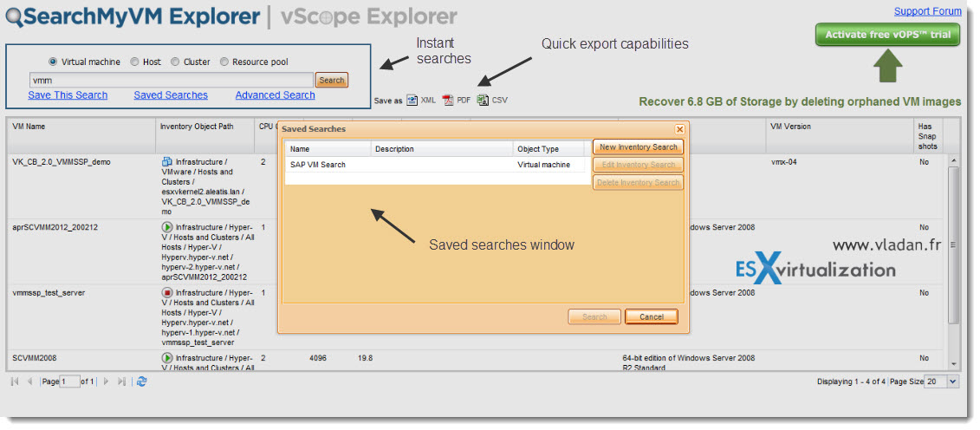Screen dimensions: 980x430
Task: Open Save This Search link
Action: point(68,95)
